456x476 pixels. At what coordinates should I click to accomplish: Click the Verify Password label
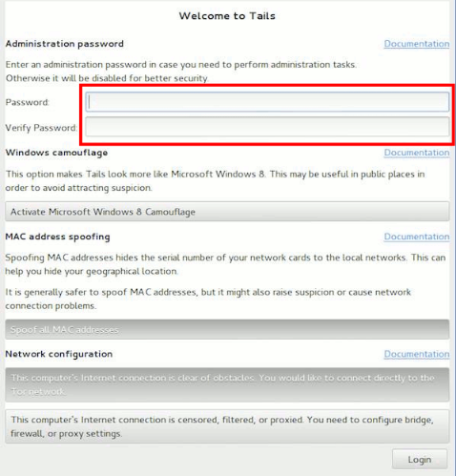click(41, 128)
